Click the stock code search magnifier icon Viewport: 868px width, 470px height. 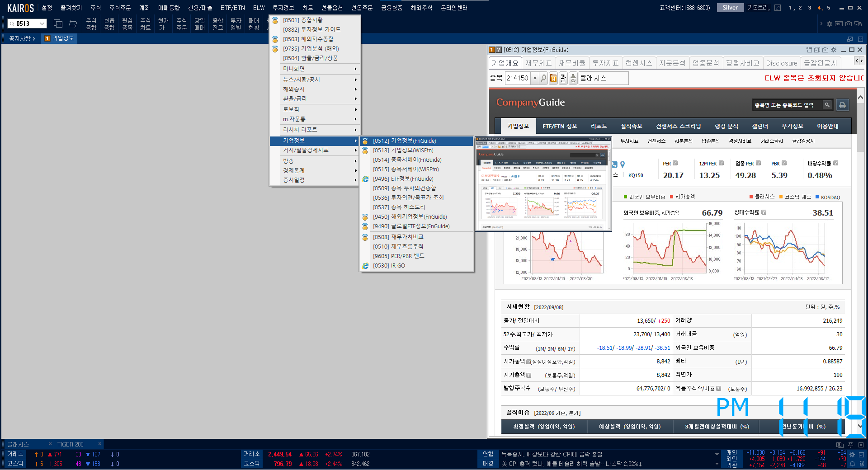click(543, 78)
